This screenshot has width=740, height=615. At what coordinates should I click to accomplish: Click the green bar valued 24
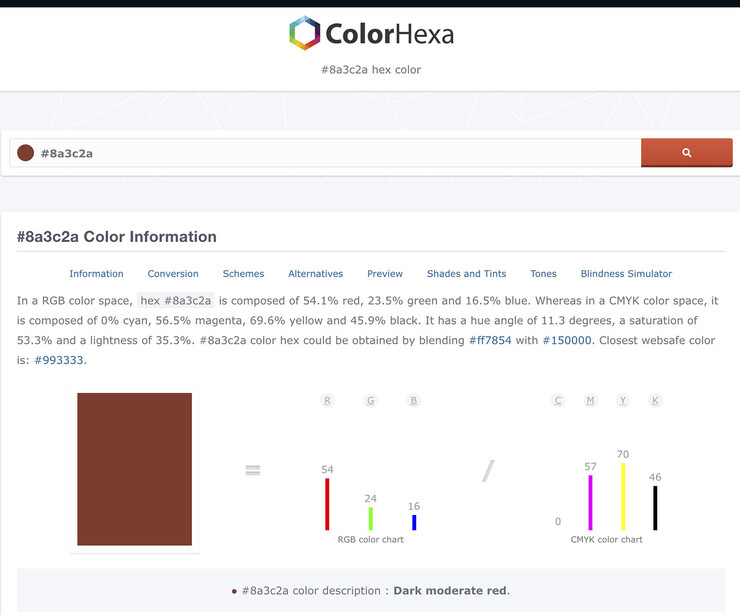pos(370,519)
